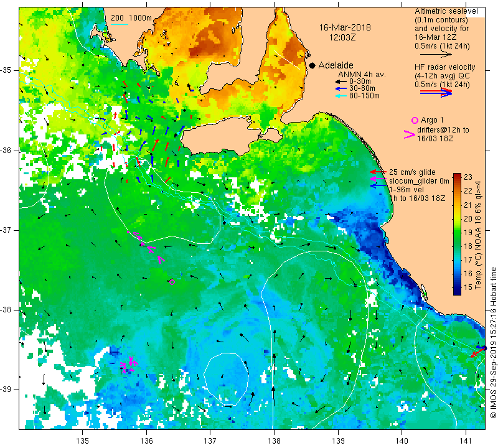
Task: Click the cyan 80-150m ANMN legend arrow
Action: point(341,96)
